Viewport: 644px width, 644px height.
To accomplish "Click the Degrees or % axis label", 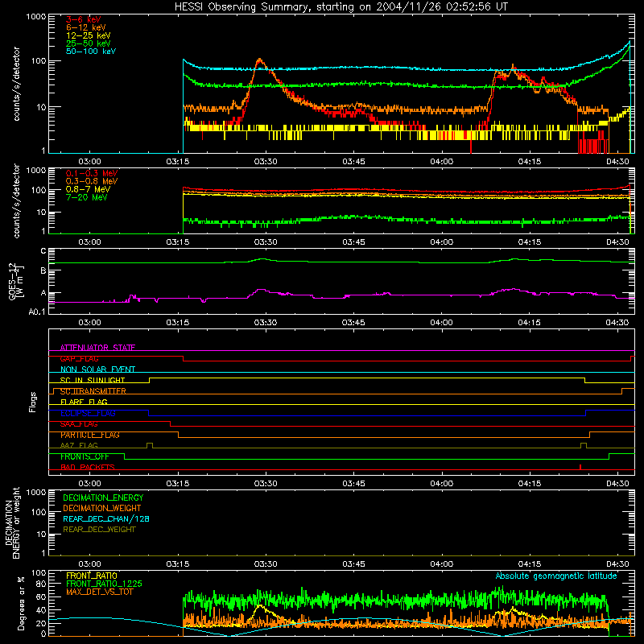I will 21,603.
